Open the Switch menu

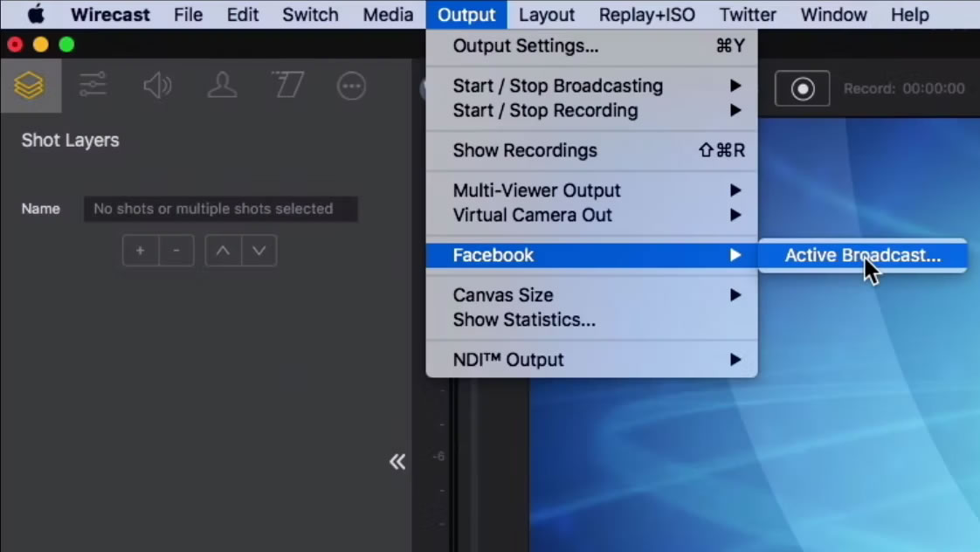tap(310, 14)
